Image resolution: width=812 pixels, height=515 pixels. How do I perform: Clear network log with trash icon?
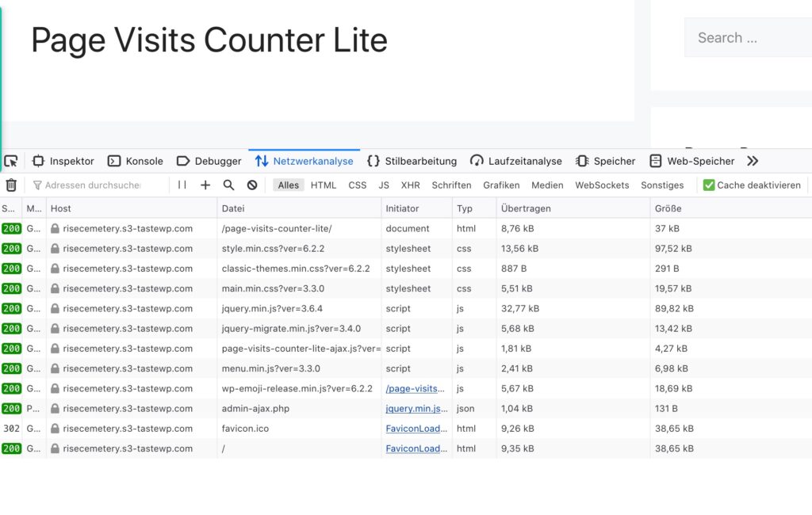(11, 185)
